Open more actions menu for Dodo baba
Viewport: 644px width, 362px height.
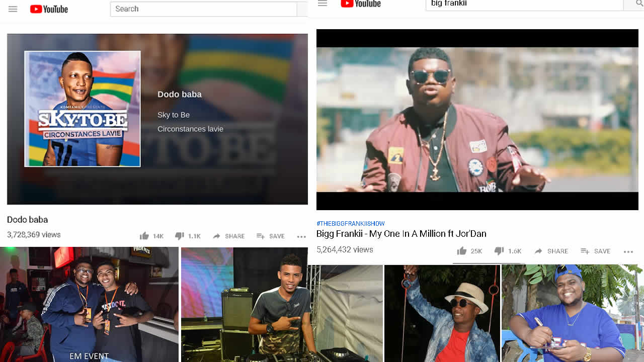[x=301, y=236]
